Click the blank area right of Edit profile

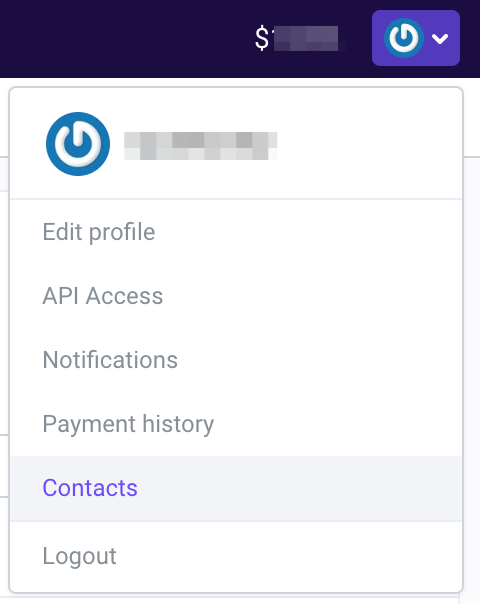(308, 232)
